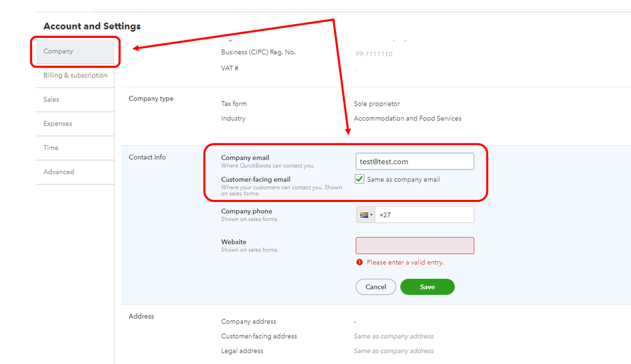Open the South Africa flag country-code dropdown
The image size is (631, 364).
pos(366,215)
